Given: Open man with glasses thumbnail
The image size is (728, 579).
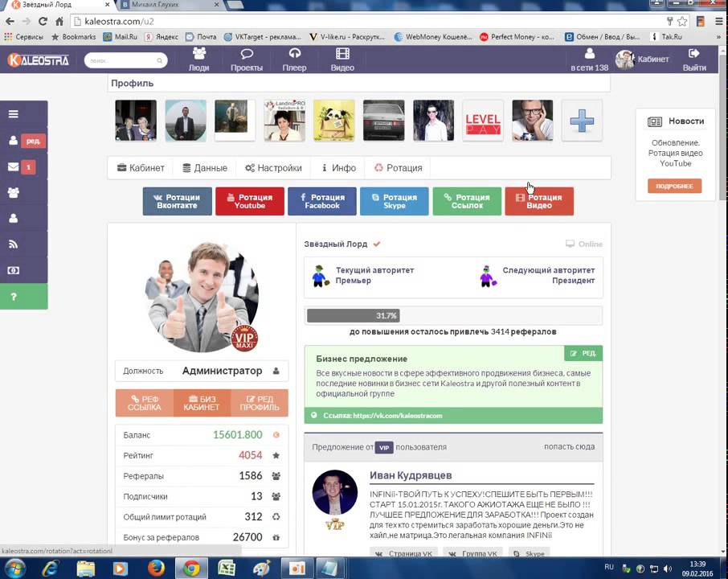Looking at the screenshot, I should [533, 121].
